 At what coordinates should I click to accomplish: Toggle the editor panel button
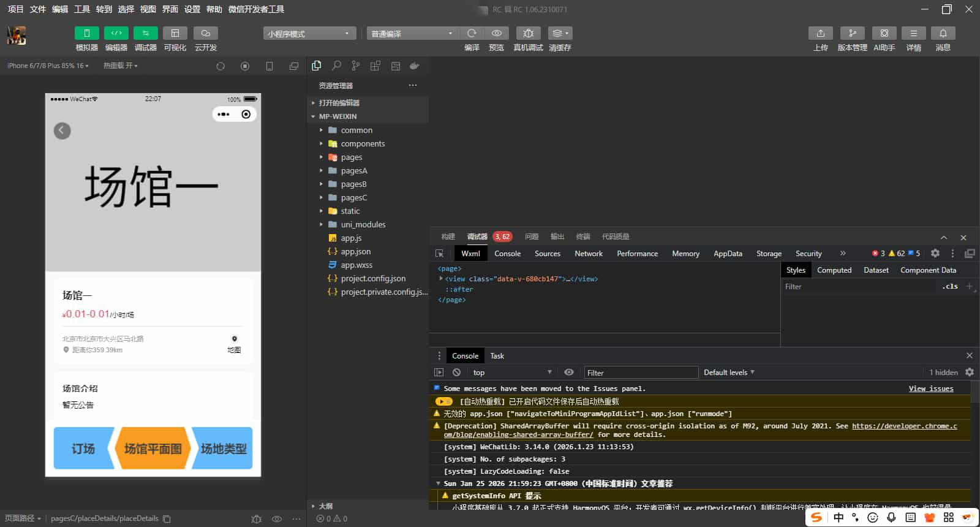[x=116, y=33]
